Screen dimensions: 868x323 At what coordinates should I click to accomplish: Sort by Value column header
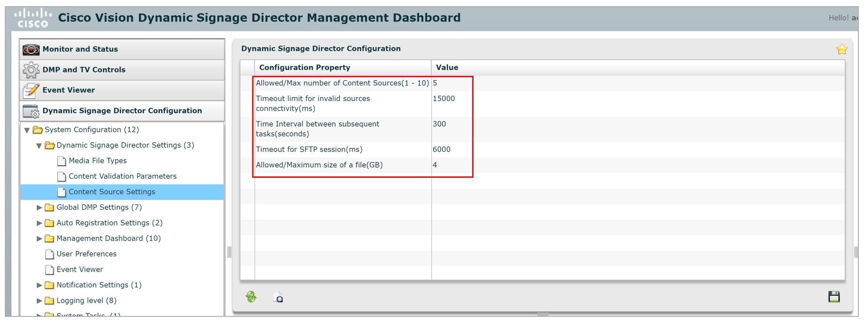coord(638,68)
